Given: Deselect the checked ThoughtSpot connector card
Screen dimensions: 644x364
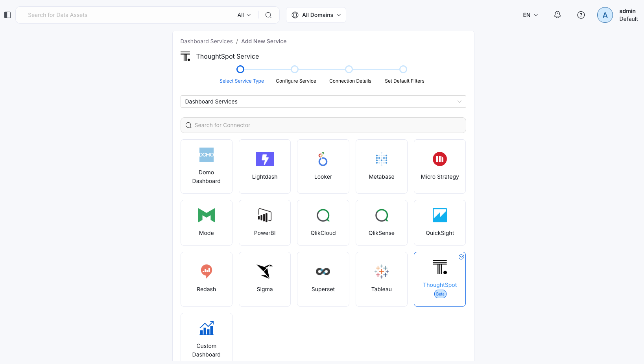Looking at the screenshot, I should [x=439, y=279].
